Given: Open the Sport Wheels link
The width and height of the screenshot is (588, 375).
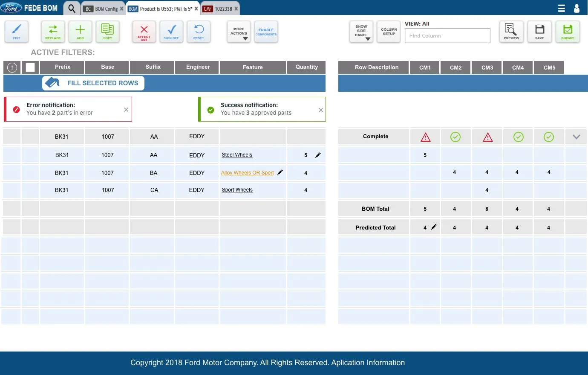Looking at the screenshot, I should [237, 190].
